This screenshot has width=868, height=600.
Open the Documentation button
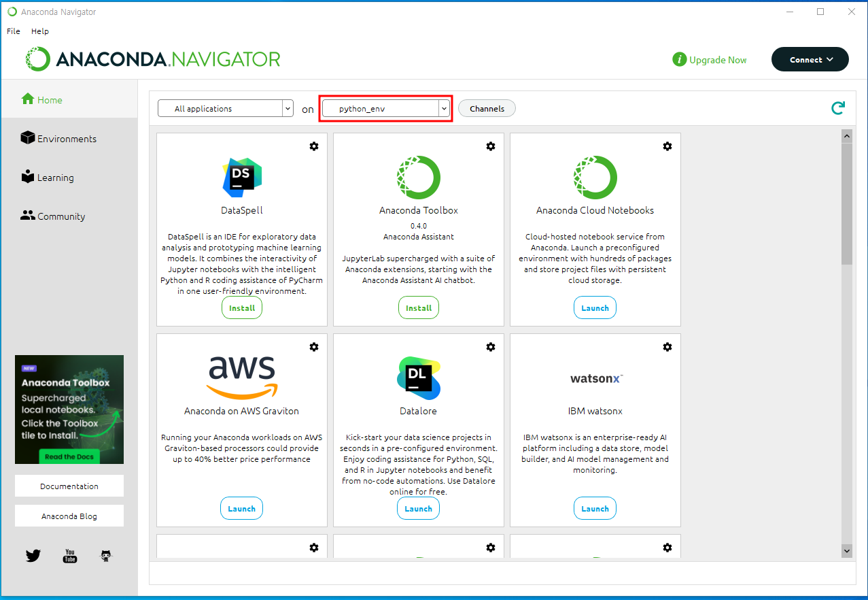coord(69,486)
